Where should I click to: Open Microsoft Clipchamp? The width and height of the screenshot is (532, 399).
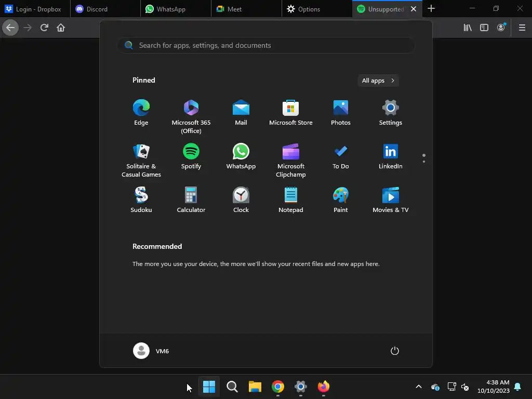point(291,161)
